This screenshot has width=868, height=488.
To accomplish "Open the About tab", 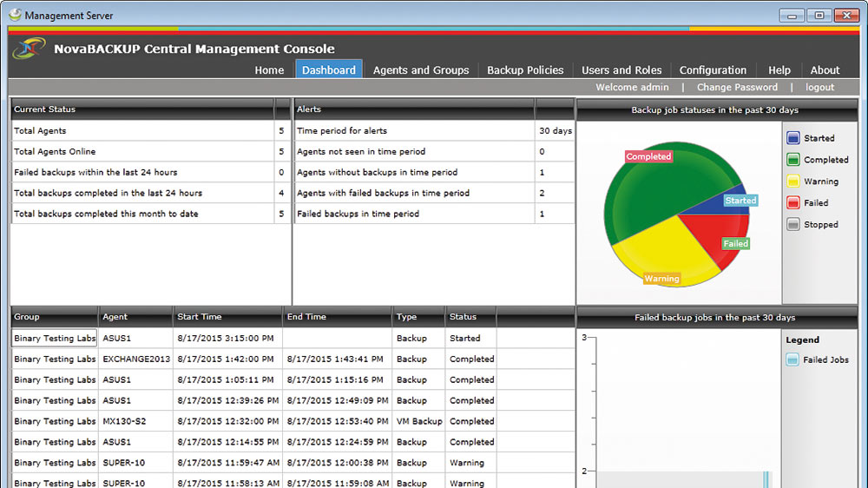I will [x=825, y=69].
